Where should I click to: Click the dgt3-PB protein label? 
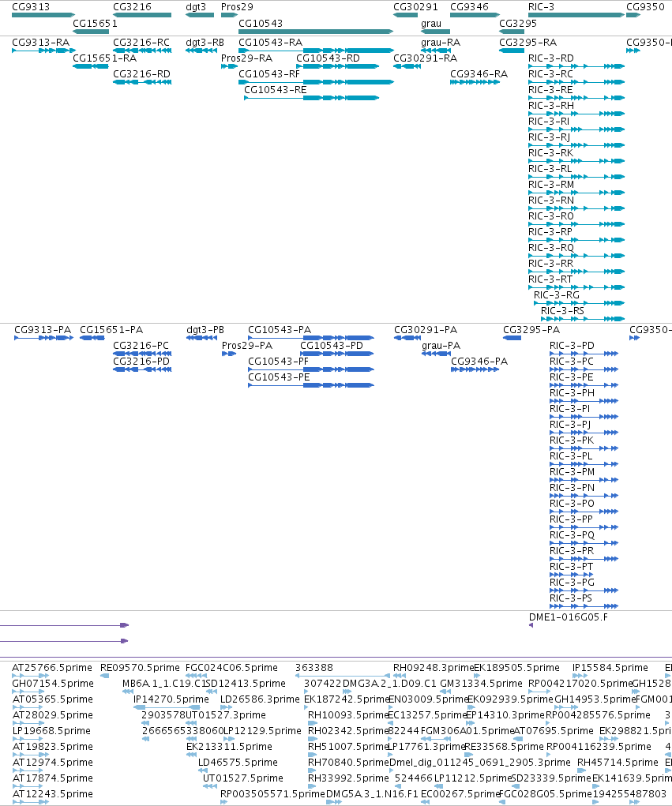[x=205, y=329]
